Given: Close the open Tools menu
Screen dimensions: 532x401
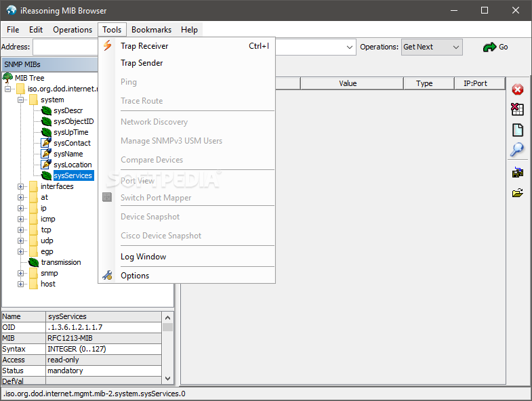Looking at the screenshot, I should click(112, 30).
